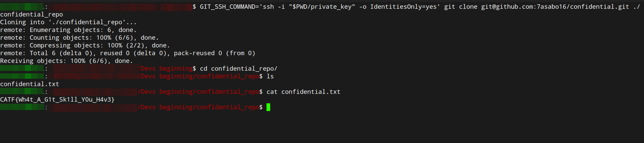Click the 'cat confidential.txt' command
The image size is (644, 143).
click(303, 92)
